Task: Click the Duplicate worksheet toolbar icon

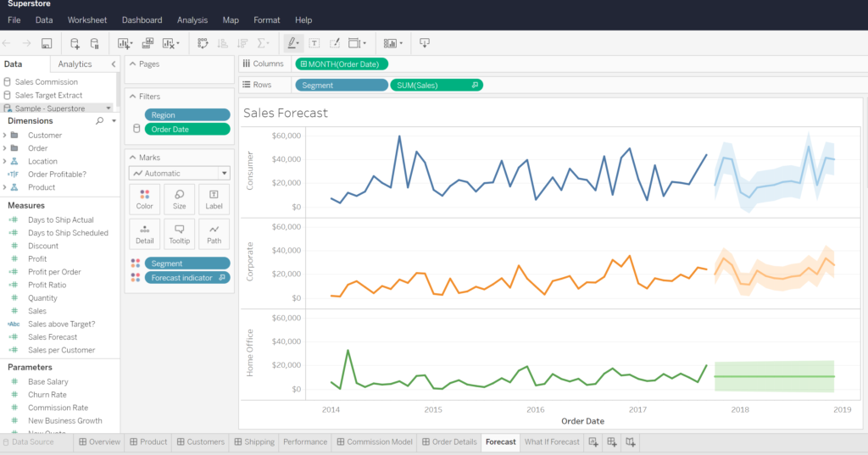Action: (147, 43)
